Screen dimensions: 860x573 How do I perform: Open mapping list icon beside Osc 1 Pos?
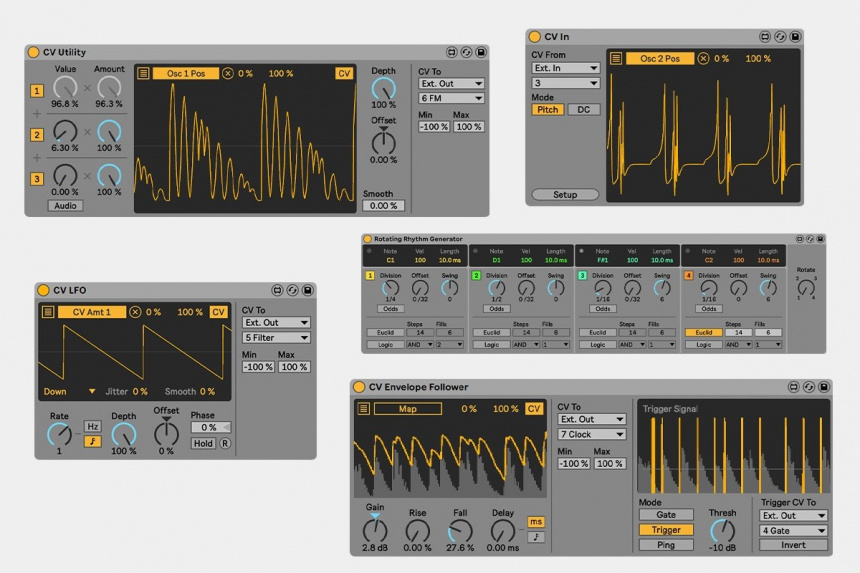pyautogui.click(x=143, y=73)
